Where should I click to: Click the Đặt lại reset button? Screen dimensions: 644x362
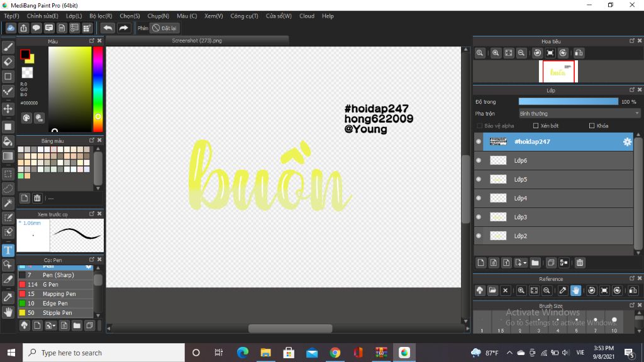(164, 28)
